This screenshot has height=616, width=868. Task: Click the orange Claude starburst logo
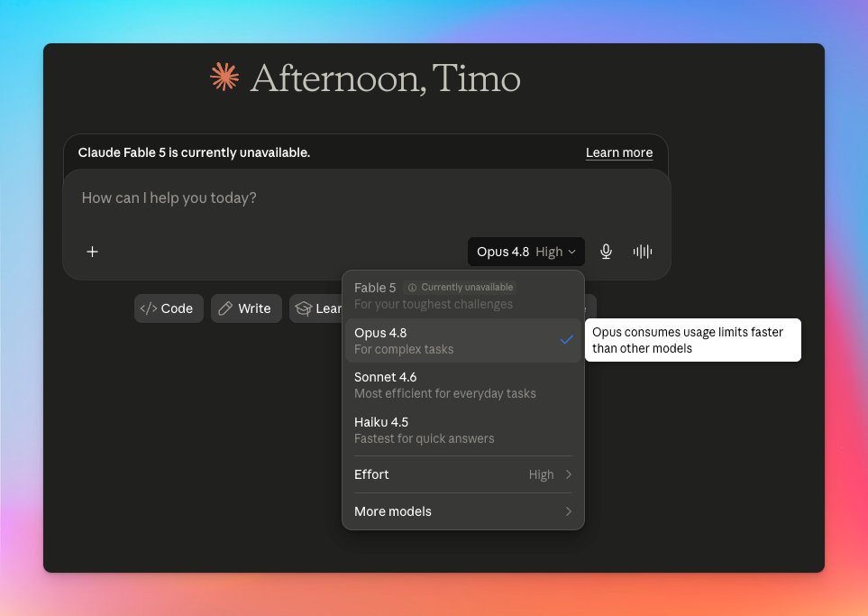(x=224, y=77)
